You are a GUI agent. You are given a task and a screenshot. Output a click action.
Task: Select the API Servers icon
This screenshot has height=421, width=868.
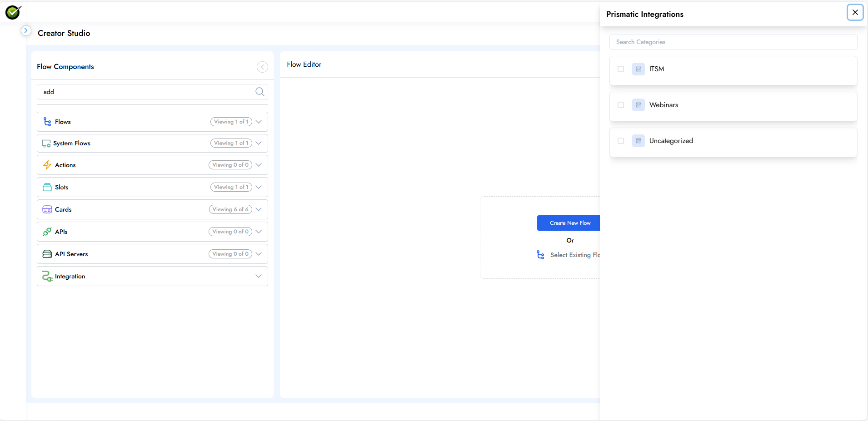(x=47, y=253)
